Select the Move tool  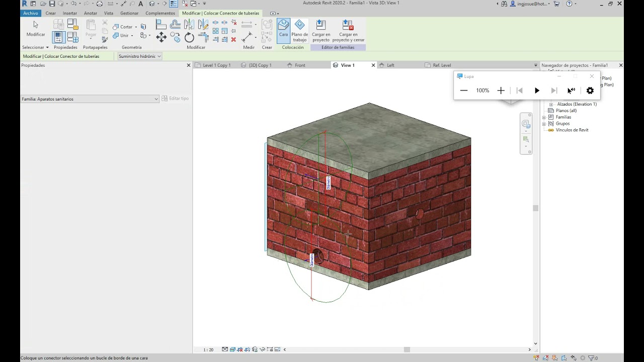161,37
